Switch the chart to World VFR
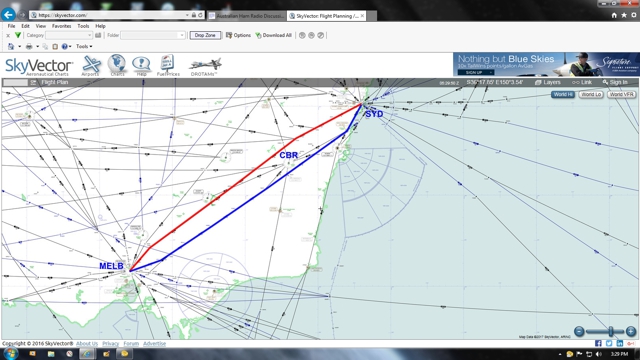This screenshot has height=360, width=640. [x=621, y=94]
